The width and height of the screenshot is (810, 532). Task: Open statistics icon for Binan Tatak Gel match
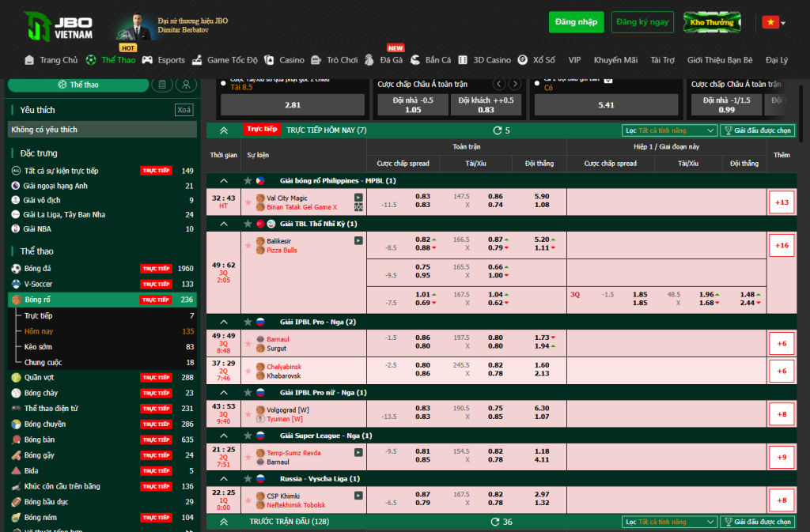tap(358, 207)
